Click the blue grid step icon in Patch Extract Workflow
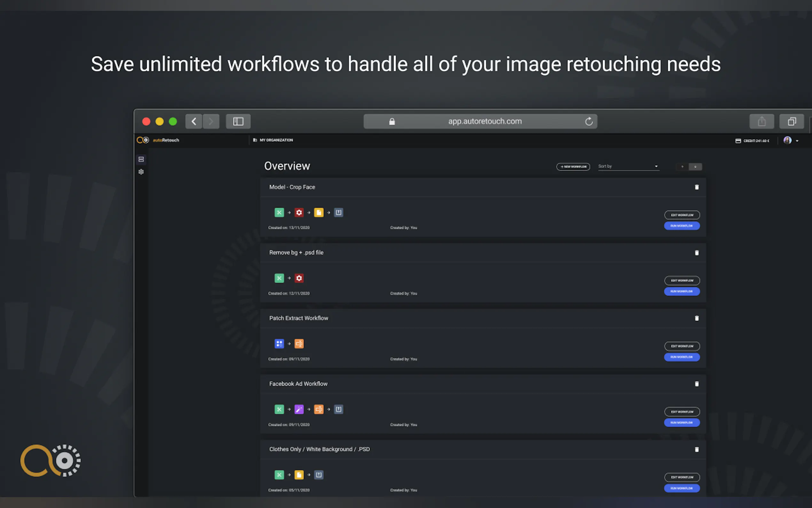 click(279, 343)
